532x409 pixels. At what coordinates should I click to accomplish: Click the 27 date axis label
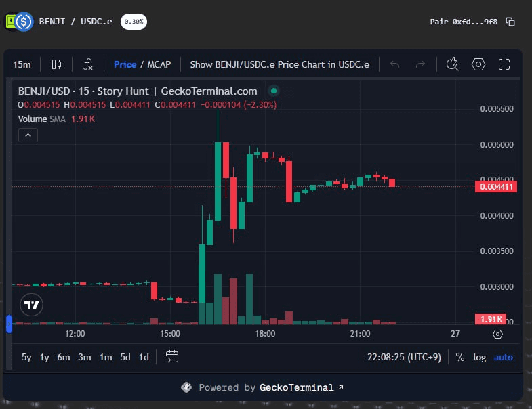tap(455, 334)
